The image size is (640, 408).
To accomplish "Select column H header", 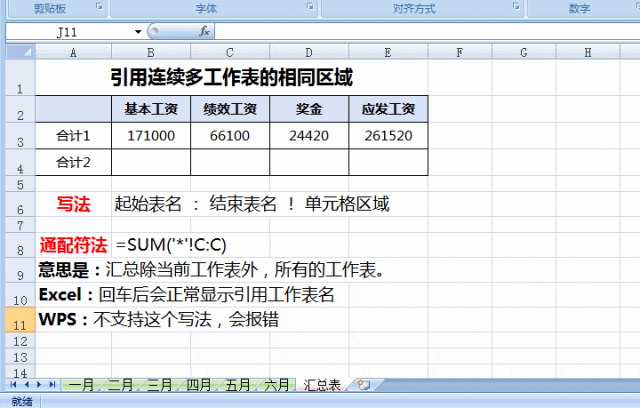I will point(588,53).
